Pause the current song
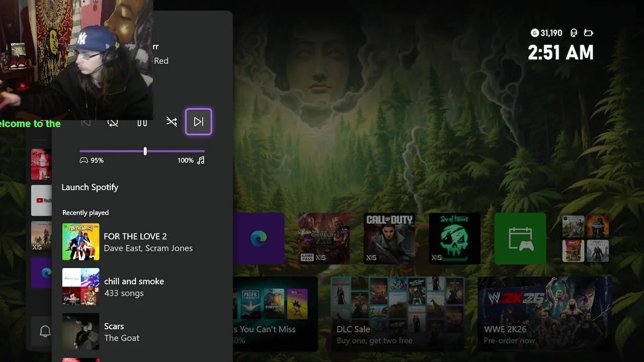Screen dimensions: 644x362 (x=142, y=122)
